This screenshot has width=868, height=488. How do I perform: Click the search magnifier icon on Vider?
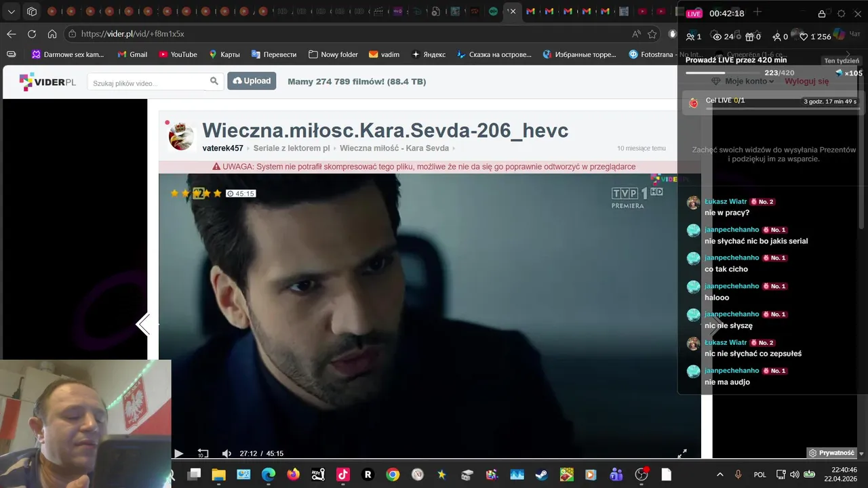click(x=214, y=81)
